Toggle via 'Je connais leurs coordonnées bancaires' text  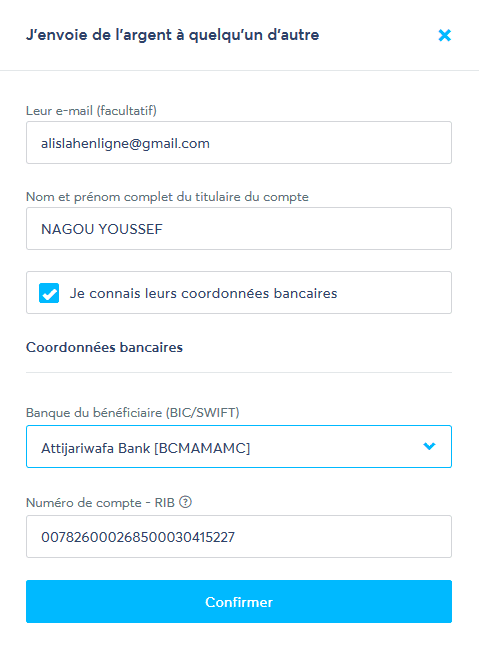(203, 293)
